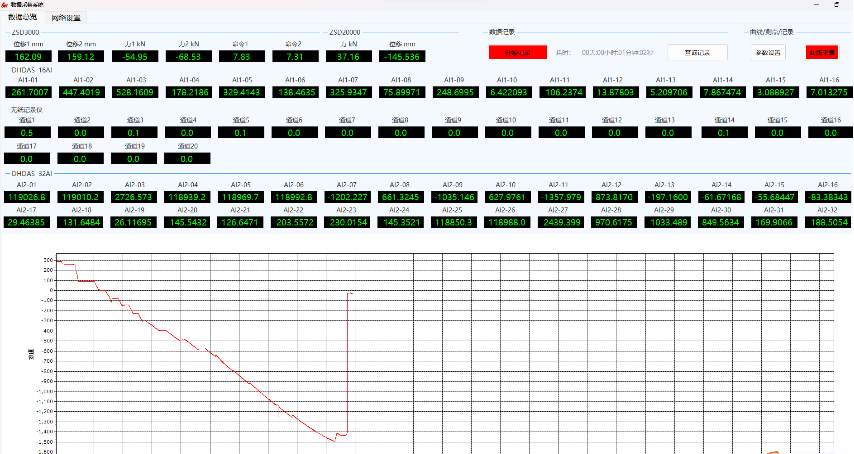Select the elapsed time text 00天00小时01分钟02秒
The height and width of the screenshot is (454, 854).
coord(617,53)
